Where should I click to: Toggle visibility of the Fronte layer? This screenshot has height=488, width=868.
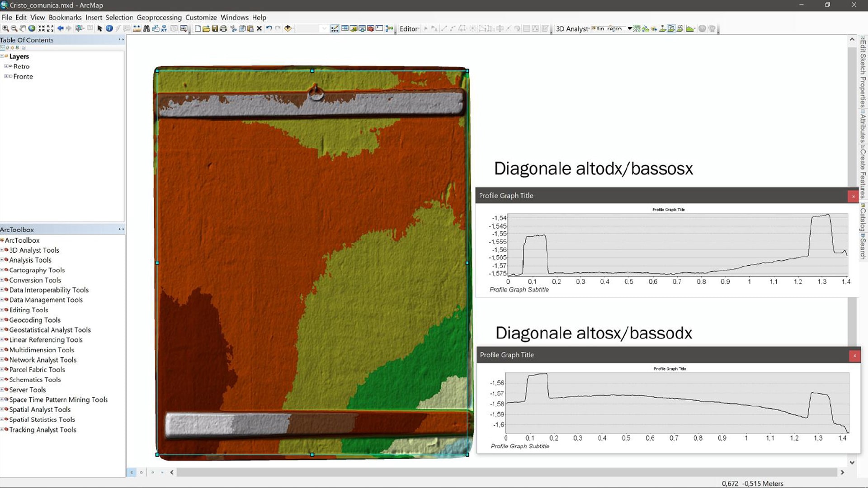point(10,76)
